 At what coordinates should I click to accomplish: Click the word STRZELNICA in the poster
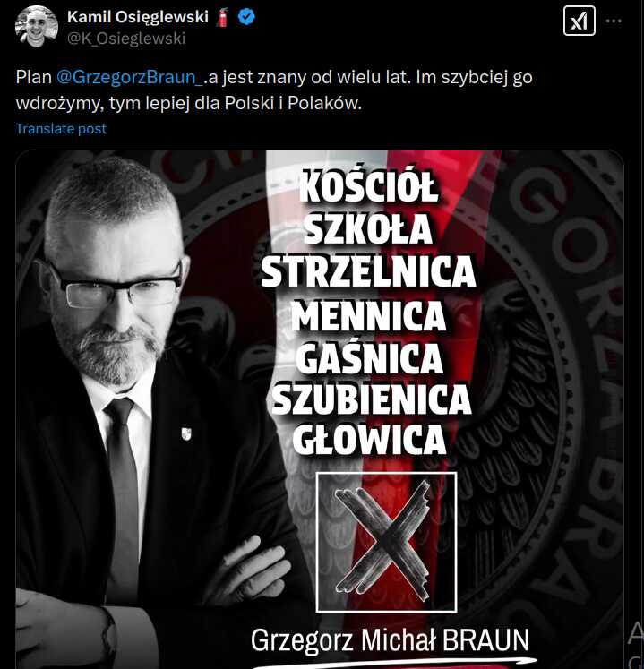[x=368, y=271]
